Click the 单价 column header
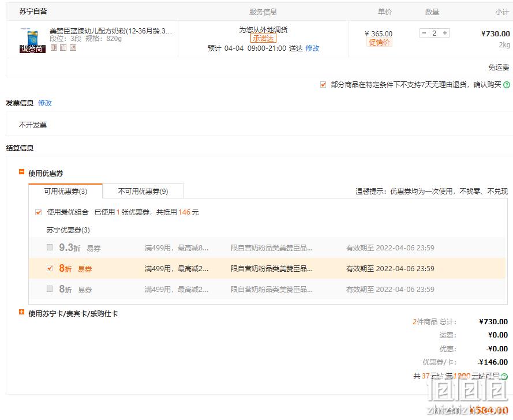The width and height of the screenshot is (513, 420). tap(385, 12)
